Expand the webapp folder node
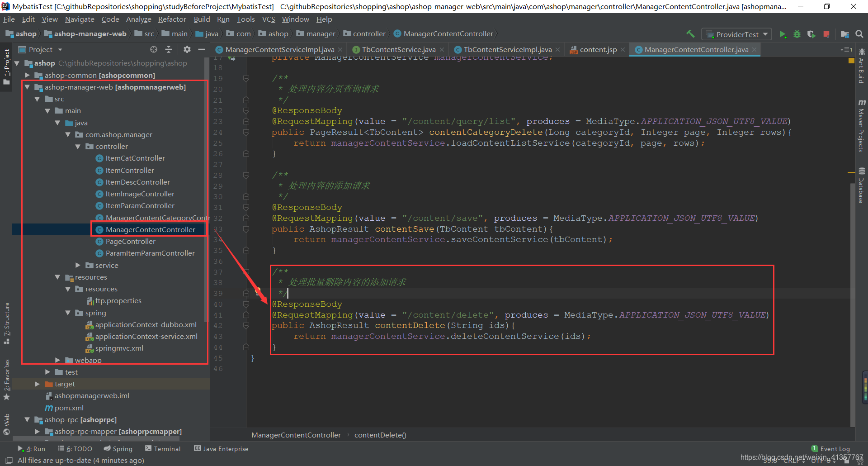Image resolution: width=868 pixels, height=466 pixels. coord(57,360)
